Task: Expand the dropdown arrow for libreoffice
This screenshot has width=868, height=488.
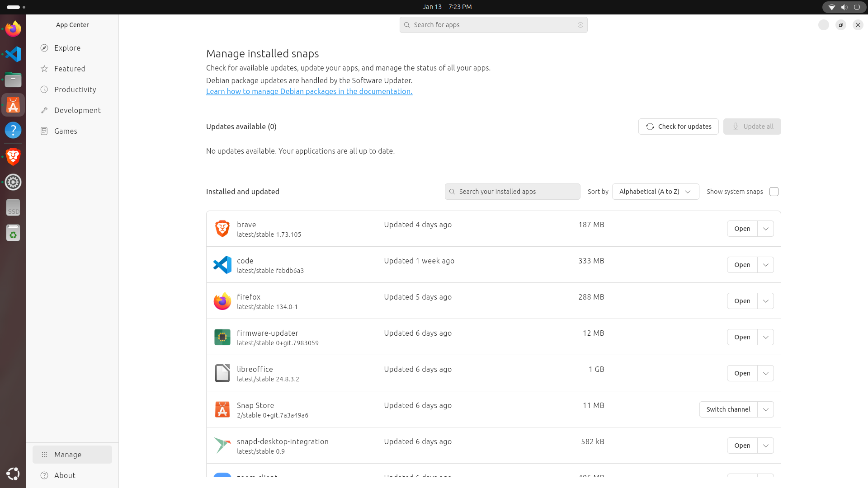Action: pos(765,373)
